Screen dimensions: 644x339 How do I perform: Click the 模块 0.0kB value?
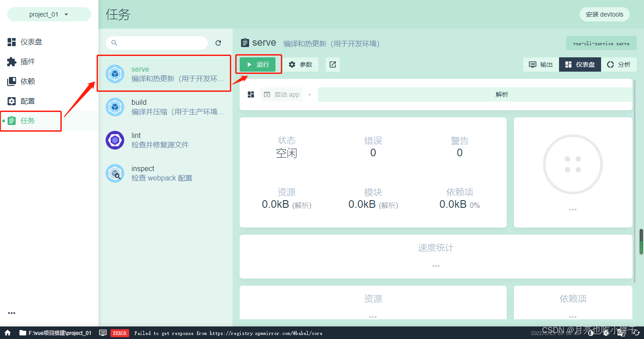point(373,205)
